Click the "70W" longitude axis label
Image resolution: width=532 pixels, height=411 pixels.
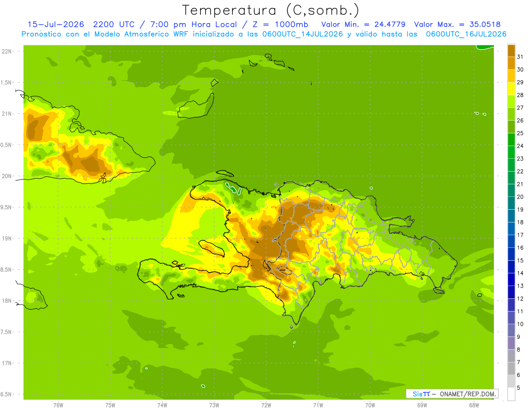click(x=370, y=405)
